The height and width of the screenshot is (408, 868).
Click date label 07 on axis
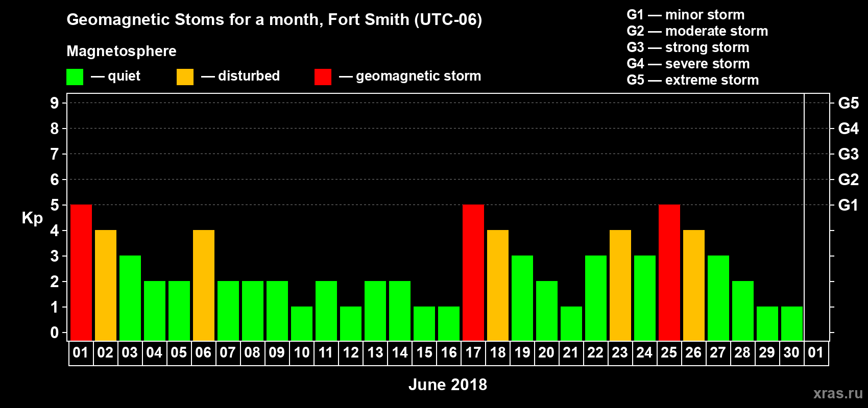(228, 352)
